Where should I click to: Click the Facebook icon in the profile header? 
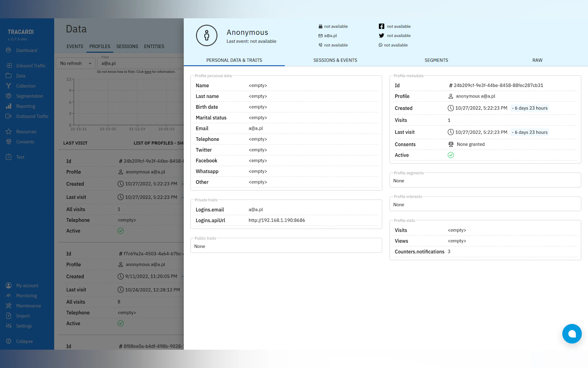point(381,26)
